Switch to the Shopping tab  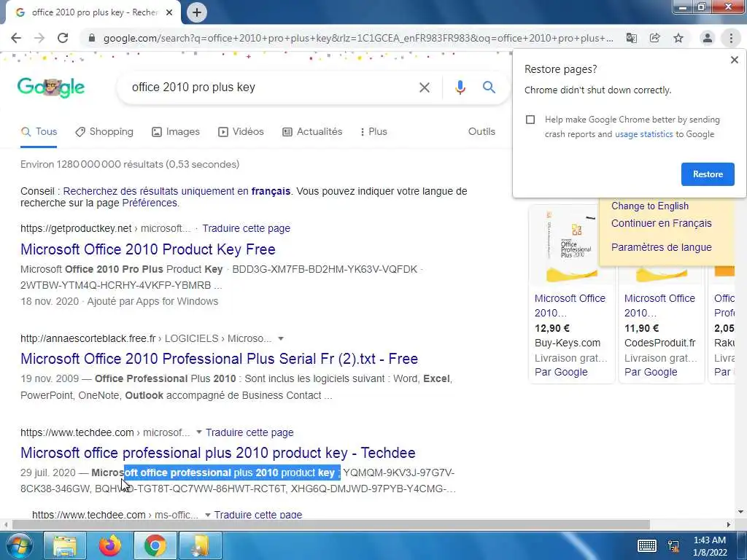pyautogui.click(x=104, y=132)
